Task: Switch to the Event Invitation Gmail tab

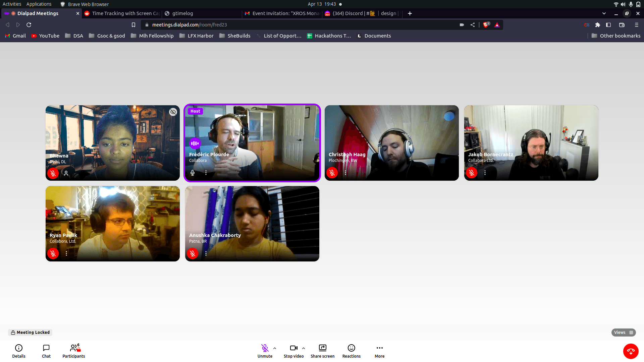Action: pyautogui.click(x=282, y=13)
